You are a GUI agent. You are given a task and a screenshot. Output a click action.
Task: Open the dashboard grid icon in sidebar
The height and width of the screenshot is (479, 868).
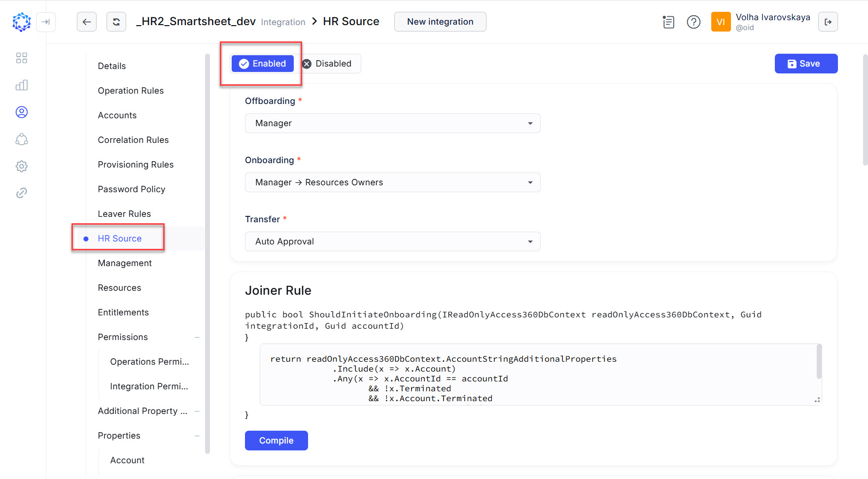(x=21, y=58)
